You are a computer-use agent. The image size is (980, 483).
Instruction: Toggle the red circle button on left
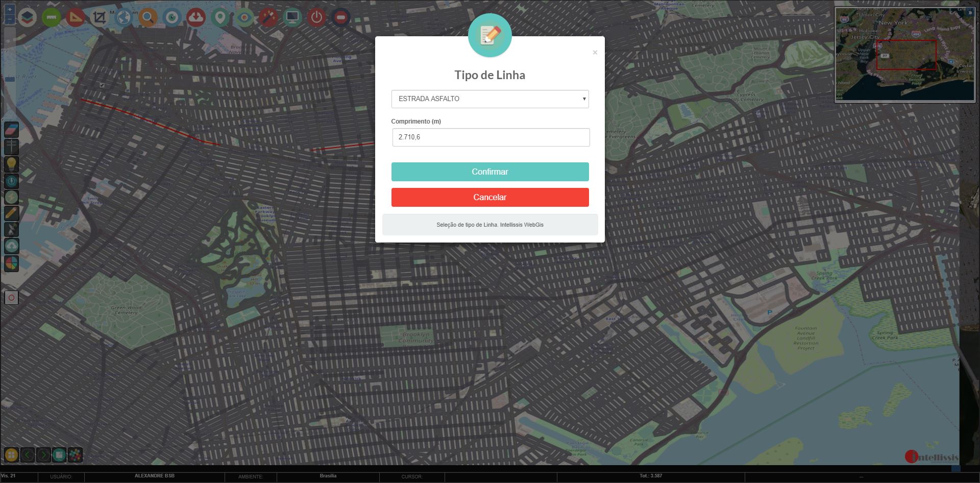(x=11, y=298)
